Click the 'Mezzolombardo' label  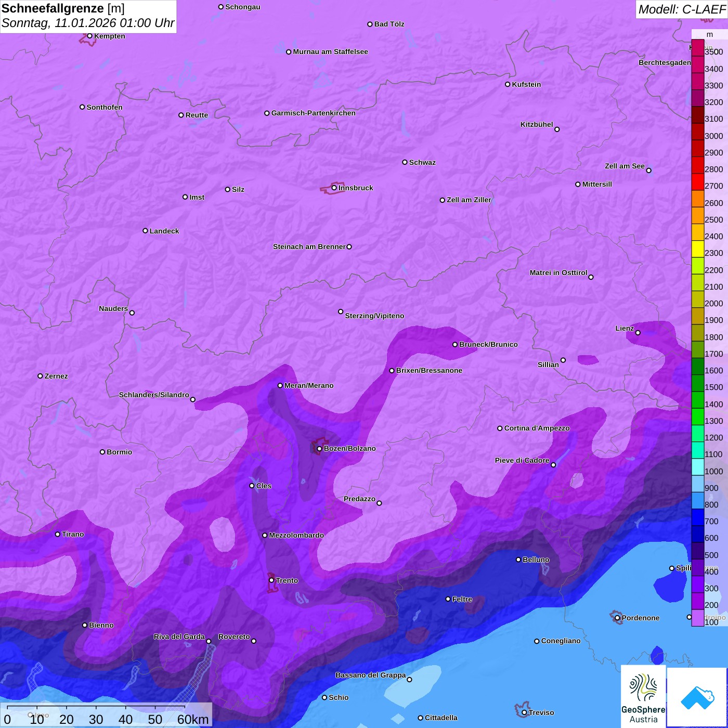pyautogui.click(x=296, y=535)
